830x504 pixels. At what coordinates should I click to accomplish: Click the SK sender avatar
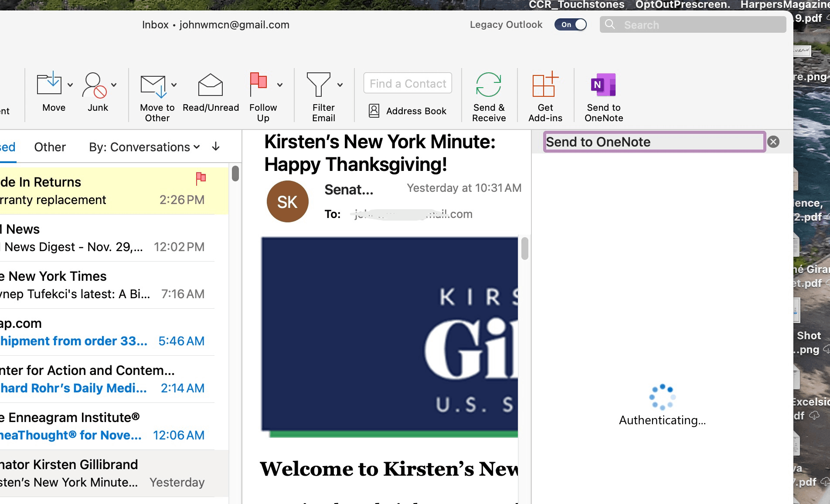tap(288, 201)
